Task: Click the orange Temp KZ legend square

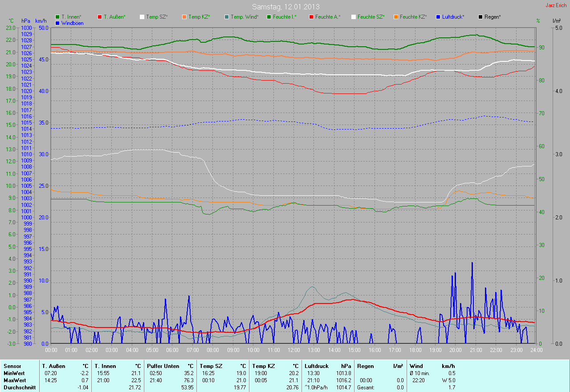Action: coord(184,17)
